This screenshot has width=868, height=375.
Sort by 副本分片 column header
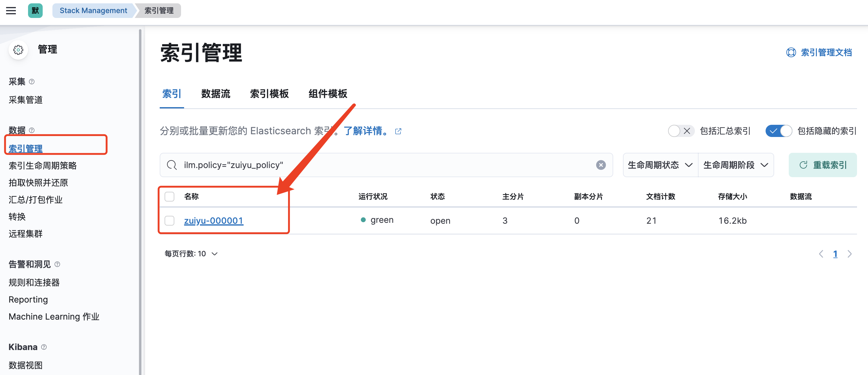coord(589,197)
